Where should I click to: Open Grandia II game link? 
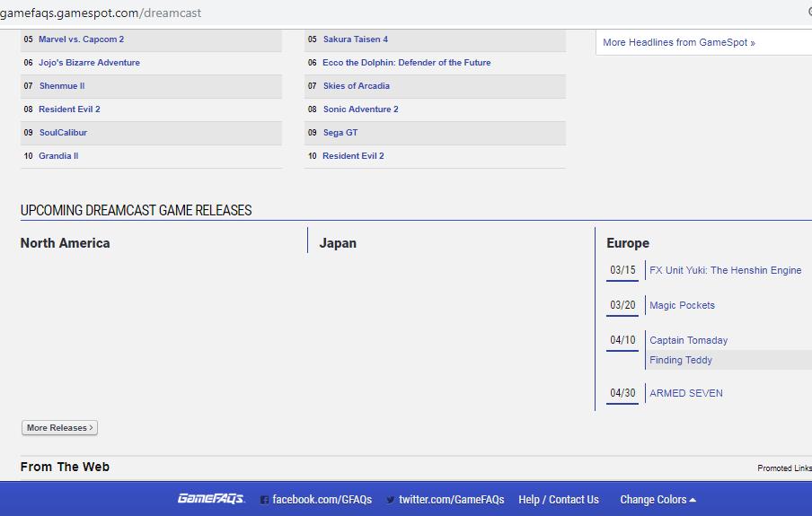pos(58,156)
